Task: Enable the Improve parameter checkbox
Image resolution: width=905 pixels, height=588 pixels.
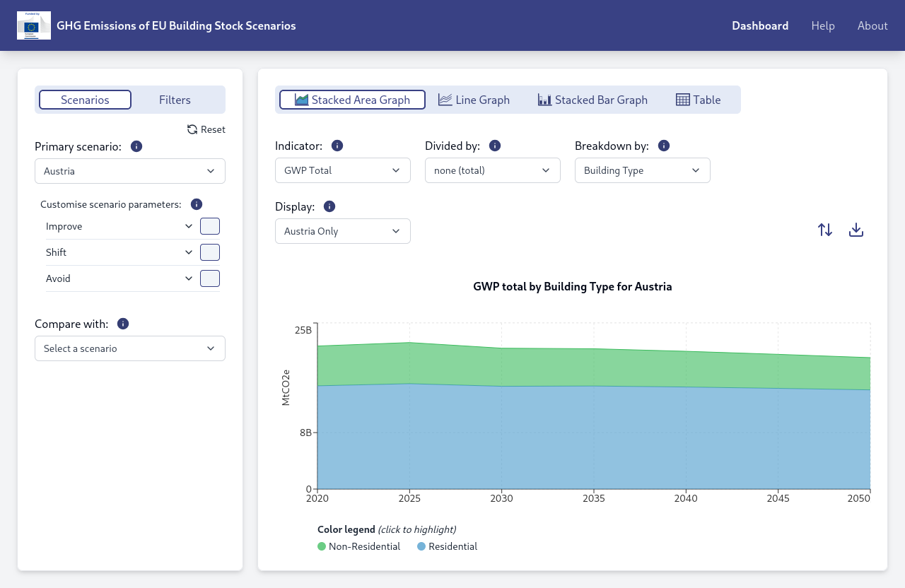Action: coord(210,226)
